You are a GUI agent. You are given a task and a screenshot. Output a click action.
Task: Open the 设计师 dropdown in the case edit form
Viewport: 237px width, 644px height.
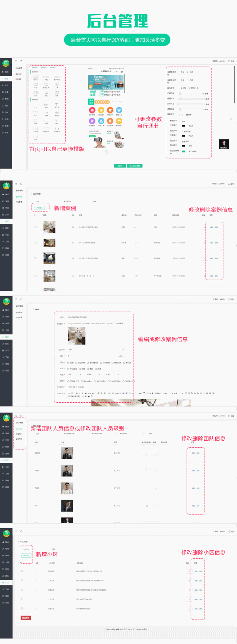click(96, 350)
